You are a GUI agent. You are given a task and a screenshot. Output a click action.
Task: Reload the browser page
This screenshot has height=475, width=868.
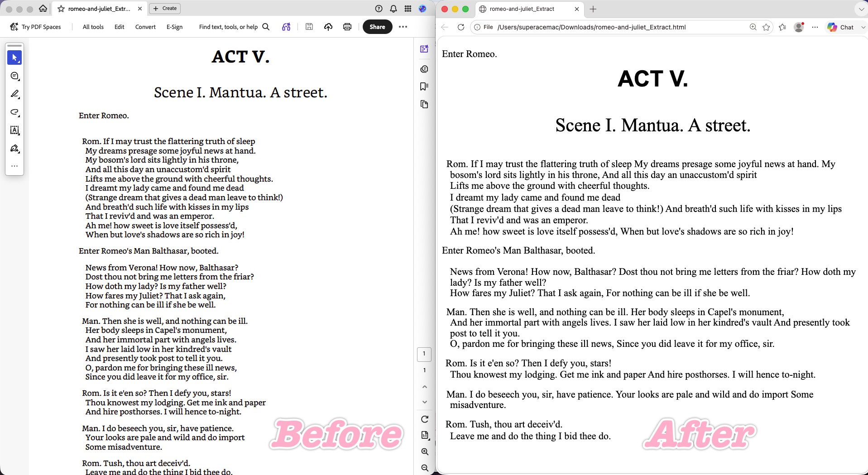461,27
